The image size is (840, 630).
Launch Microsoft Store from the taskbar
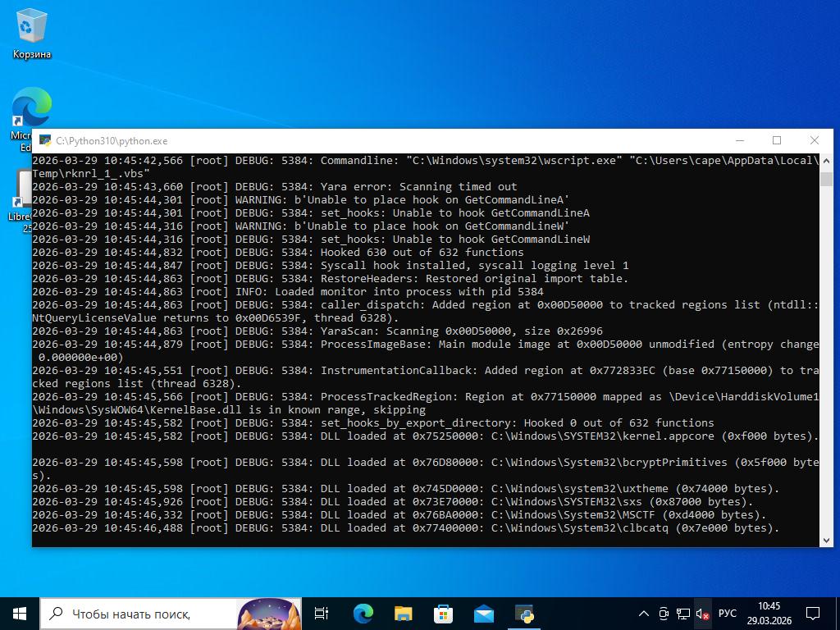pyautogui.click(x=443, y=614)
